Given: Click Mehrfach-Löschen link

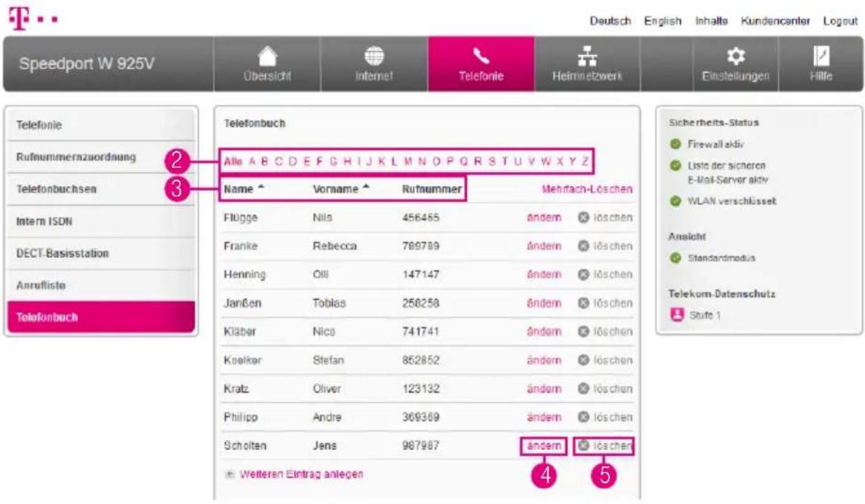Looking at the screenshot, I should point(587,189).
